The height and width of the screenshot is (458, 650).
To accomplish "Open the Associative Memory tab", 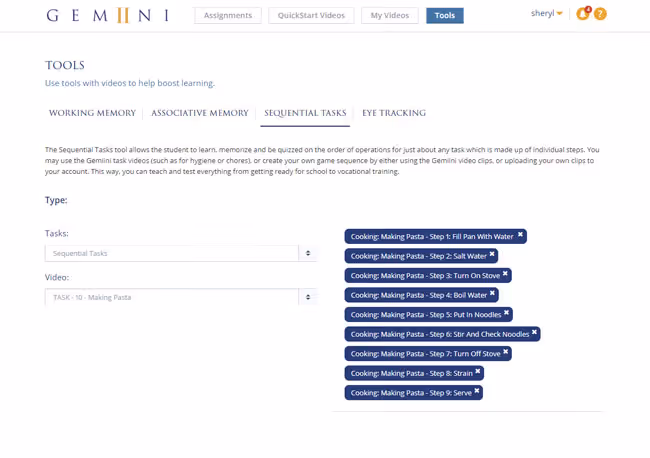I will pyautogui.click(x=200, y=113).
